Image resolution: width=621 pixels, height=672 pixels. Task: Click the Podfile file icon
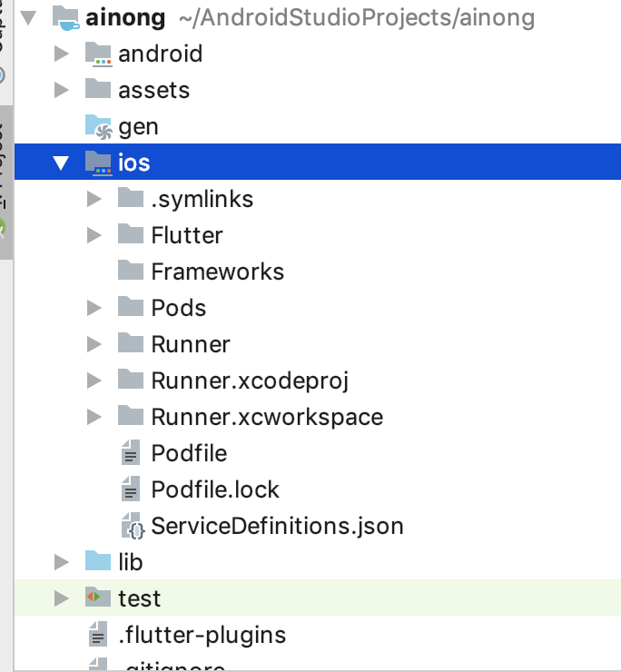coord(131,453)
